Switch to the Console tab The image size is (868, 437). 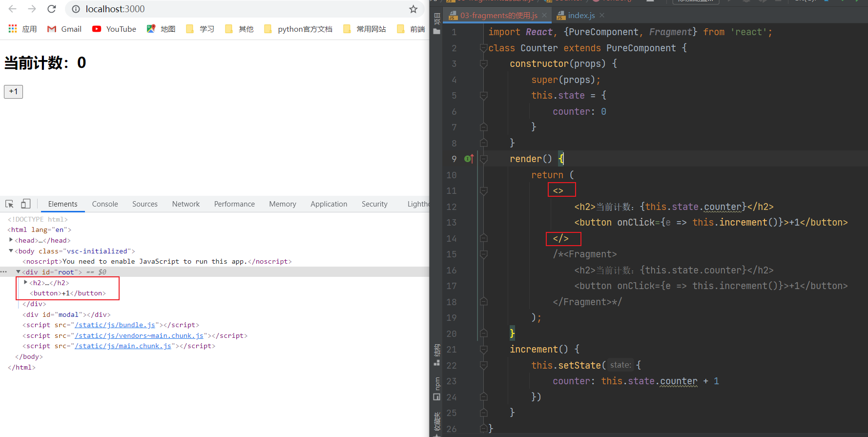click(105, 204)
